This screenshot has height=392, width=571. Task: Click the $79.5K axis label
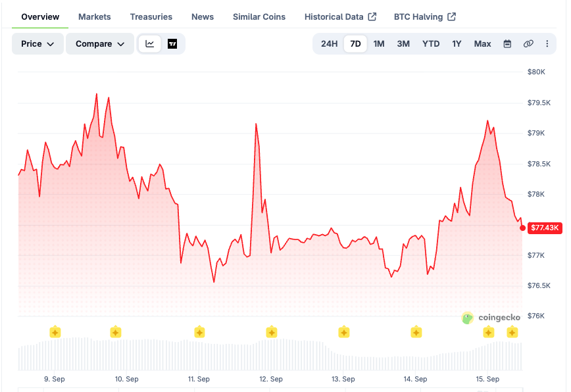click(539, 103)
